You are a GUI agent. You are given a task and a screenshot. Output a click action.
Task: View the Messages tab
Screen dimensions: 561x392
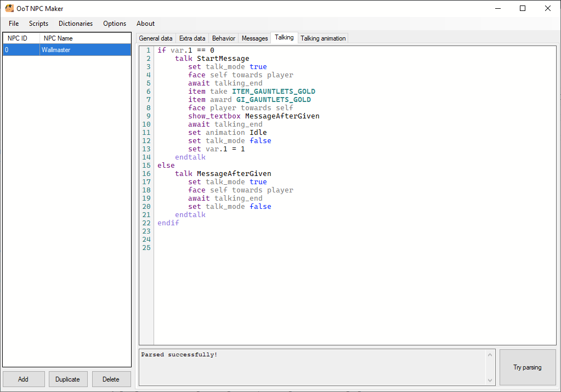click(254, 38)
